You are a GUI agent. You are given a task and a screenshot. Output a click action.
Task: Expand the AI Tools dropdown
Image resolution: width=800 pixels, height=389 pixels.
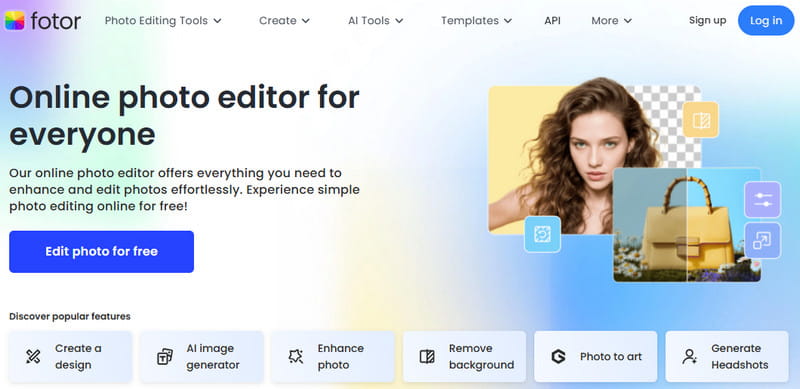[376, 20]
